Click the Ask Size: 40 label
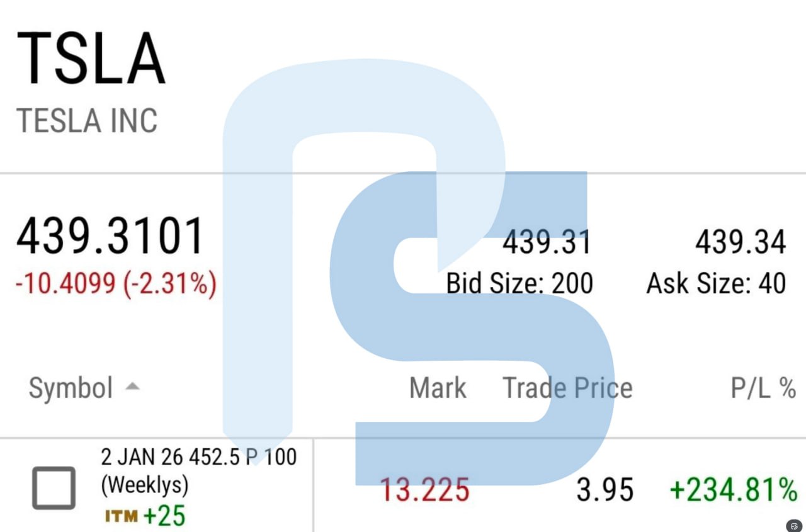This screenshot has width=806, height=532. [x=716, y=283]
